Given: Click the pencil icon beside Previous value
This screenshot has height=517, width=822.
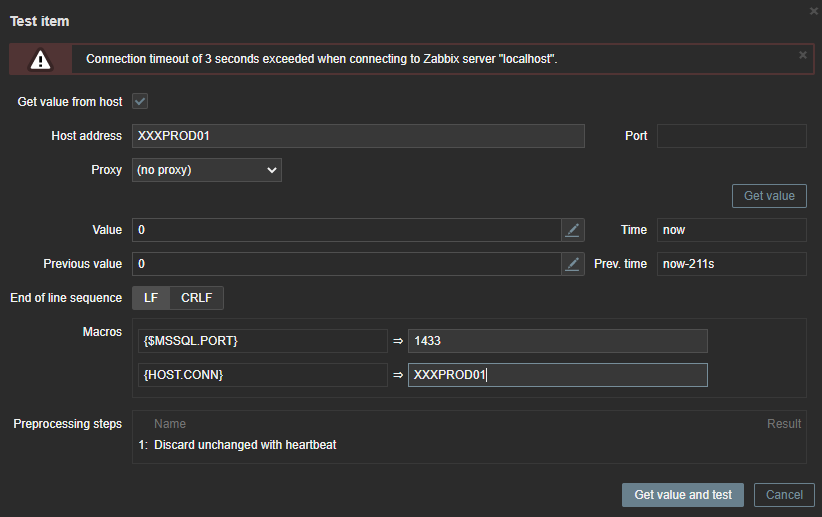Looking at the screenshot, I should pyautogui.click(x=572, y=264).
